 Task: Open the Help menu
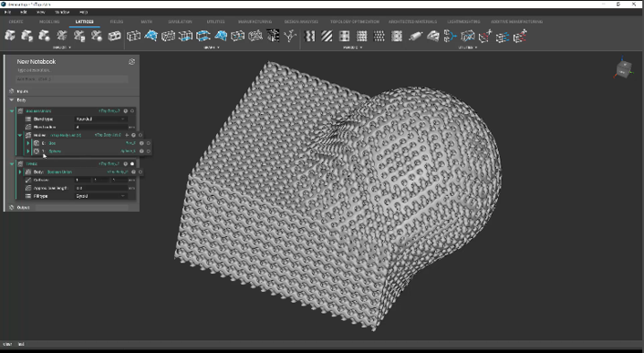83,12
